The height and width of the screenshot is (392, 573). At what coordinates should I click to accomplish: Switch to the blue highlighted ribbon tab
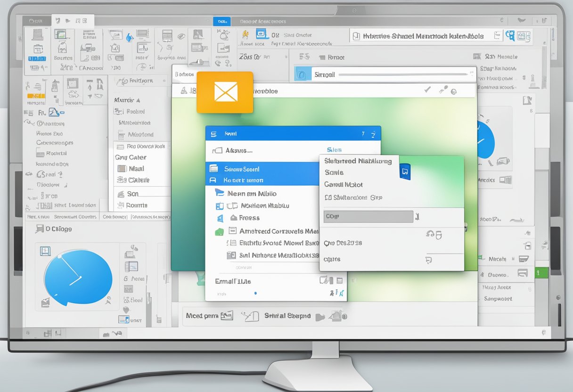pos(222,21)
